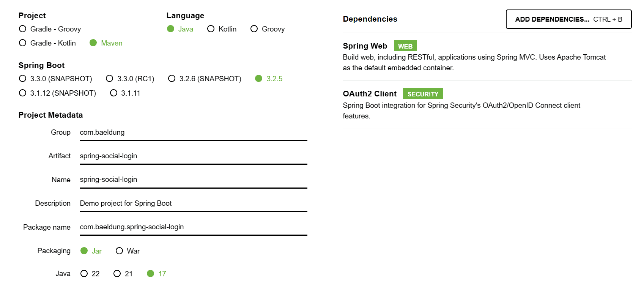This screenshot has width=644, height=290.
Task: Choose Java version 22
Action: 84,274
